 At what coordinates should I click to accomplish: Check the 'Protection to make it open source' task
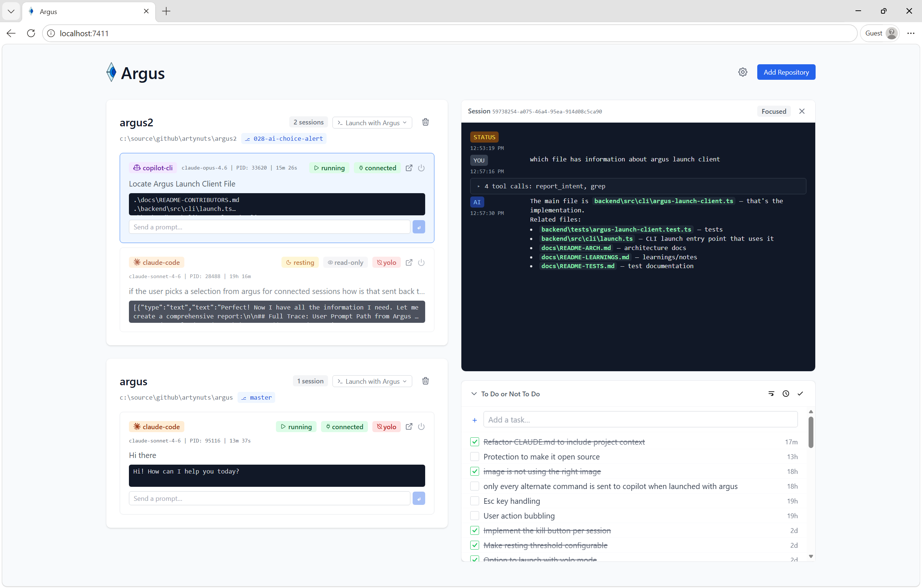[x=474, y=456]
